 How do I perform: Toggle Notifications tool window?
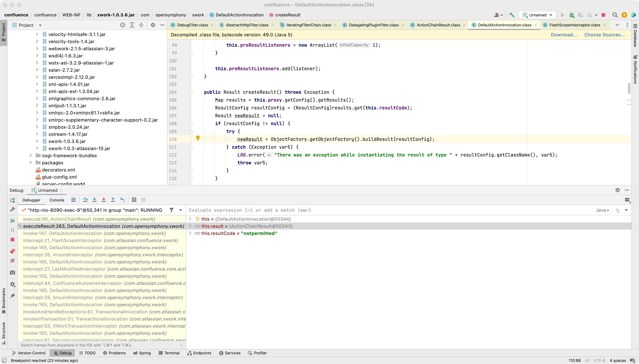pyautogui.click(x=635, y=70)
